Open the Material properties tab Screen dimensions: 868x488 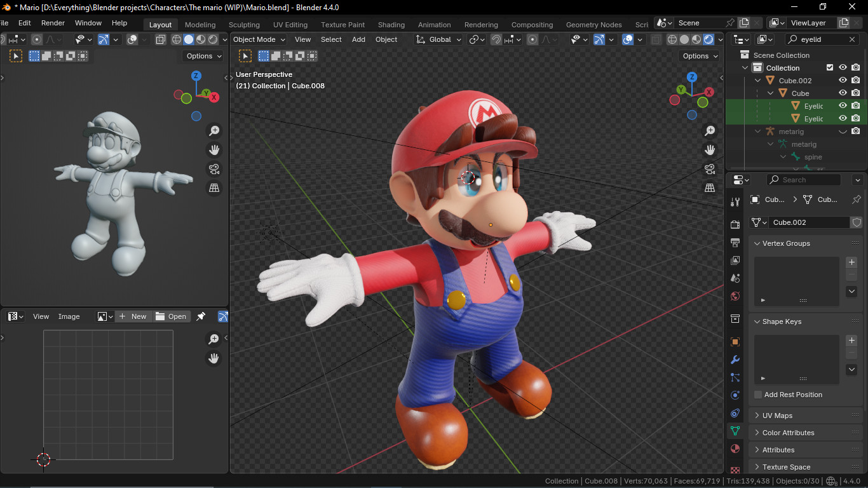click(x=735, y=448)
